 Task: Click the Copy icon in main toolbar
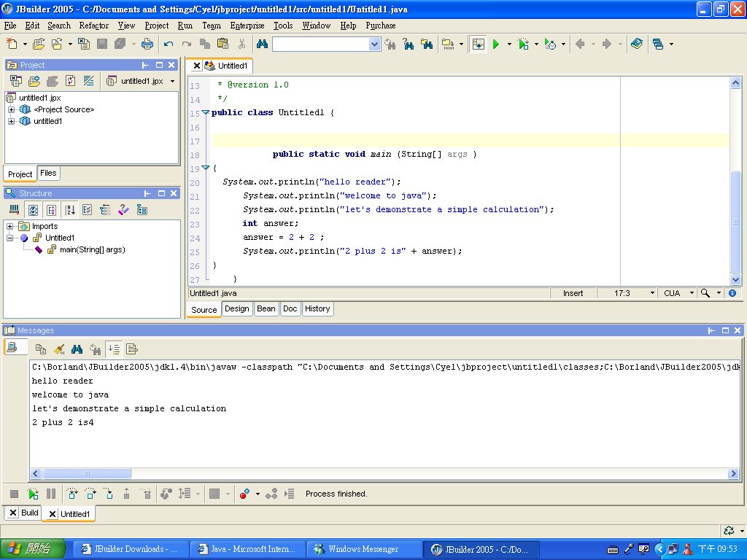205,44
